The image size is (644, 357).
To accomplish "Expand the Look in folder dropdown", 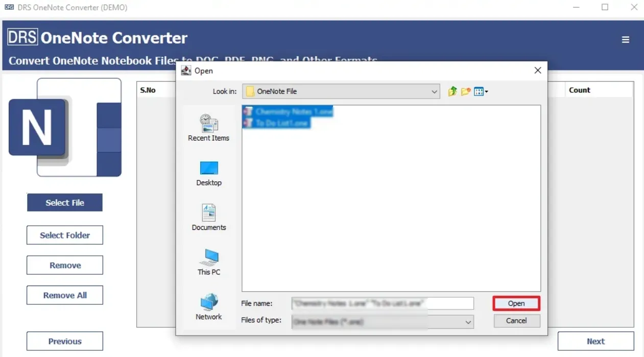I will click(x=434, y=92).
